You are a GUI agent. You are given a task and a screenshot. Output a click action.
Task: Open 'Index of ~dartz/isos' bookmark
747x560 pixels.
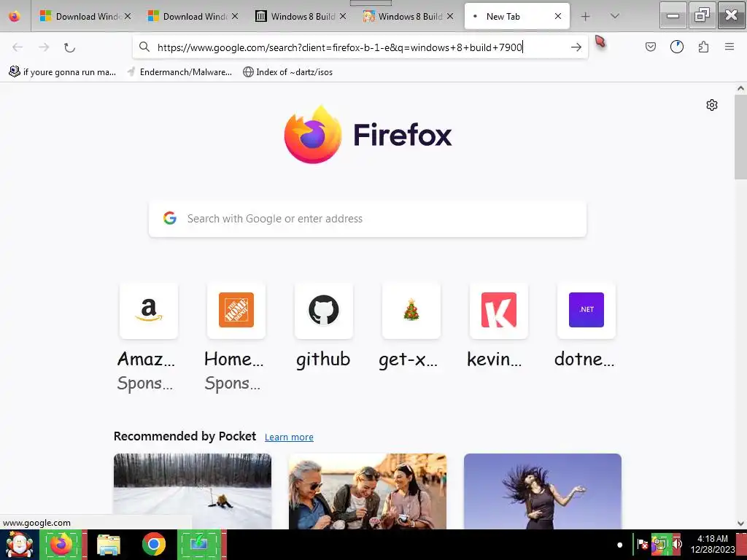(x=287, y=72)
